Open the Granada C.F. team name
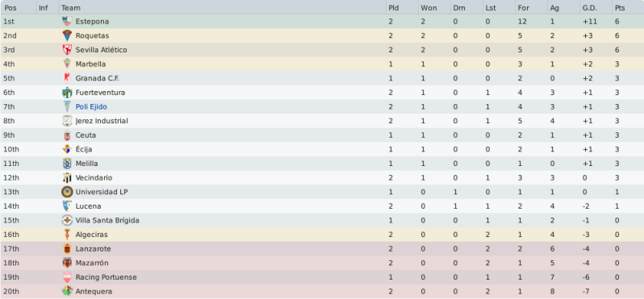 tap(98, 78)
